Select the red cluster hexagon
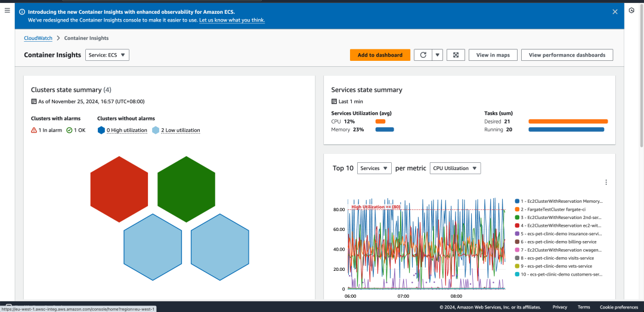 pos(119,189)
